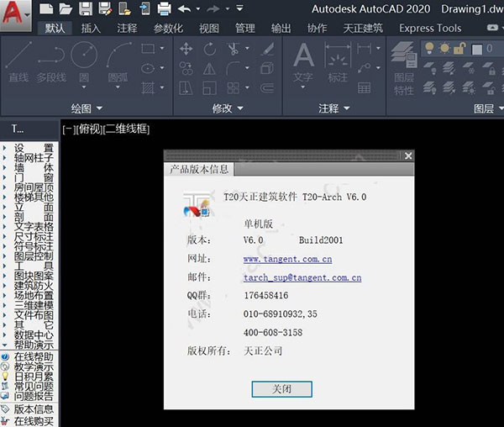Click the Plot printer icon
This screenshot has height=427, width=504.
164,9
